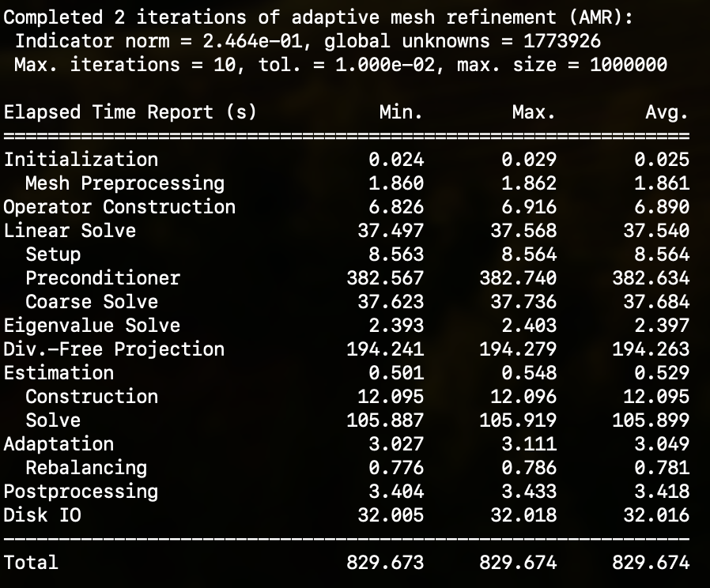This screenshot has height=588, width=710.
Task: Click the 'Avg.' column header
Action: (x=667, y=112)
